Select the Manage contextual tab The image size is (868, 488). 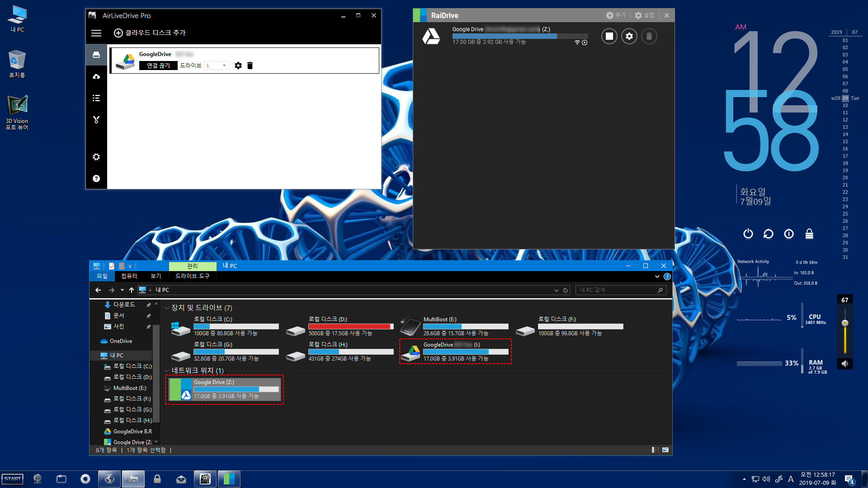[x=193, y=266]
